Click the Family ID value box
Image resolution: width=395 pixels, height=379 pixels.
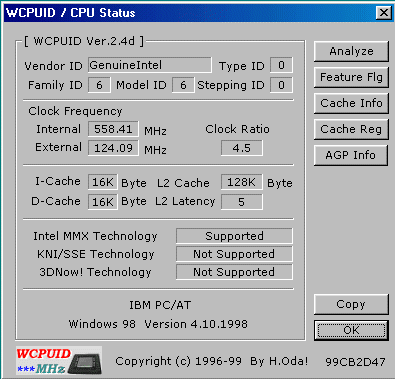tap(99, 85)
